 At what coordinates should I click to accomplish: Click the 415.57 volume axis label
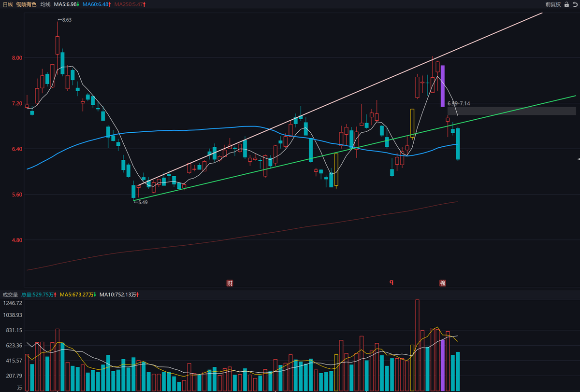[x=14, y=361]
